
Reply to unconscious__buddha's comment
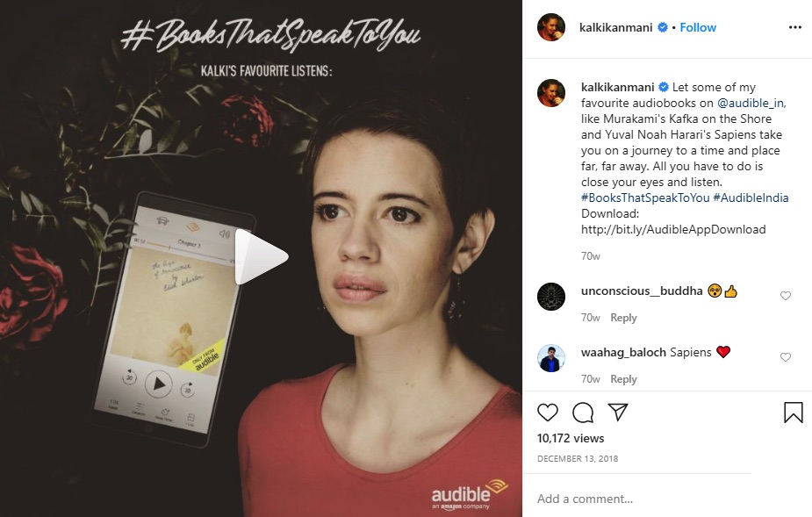pyautogui.click(x=623, y=318)
